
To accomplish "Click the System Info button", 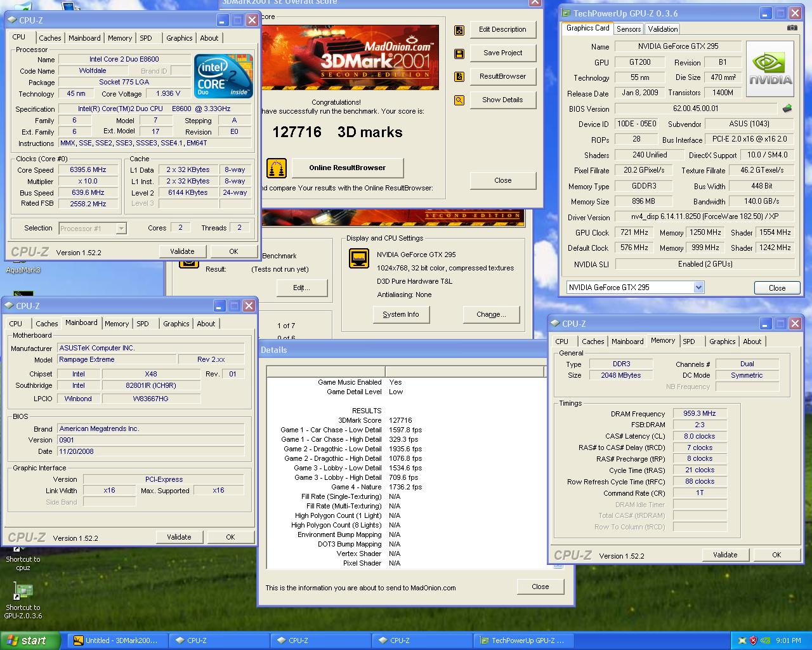I will 401,315.
